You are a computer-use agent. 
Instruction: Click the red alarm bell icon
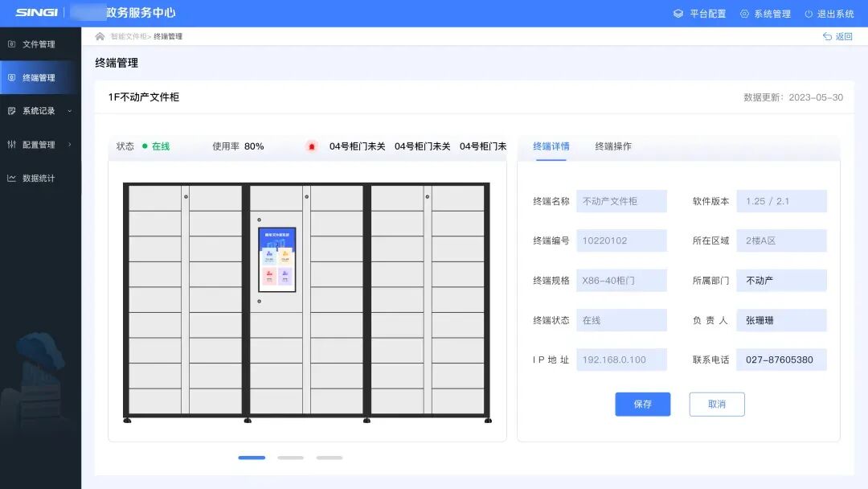click(312, 146)
